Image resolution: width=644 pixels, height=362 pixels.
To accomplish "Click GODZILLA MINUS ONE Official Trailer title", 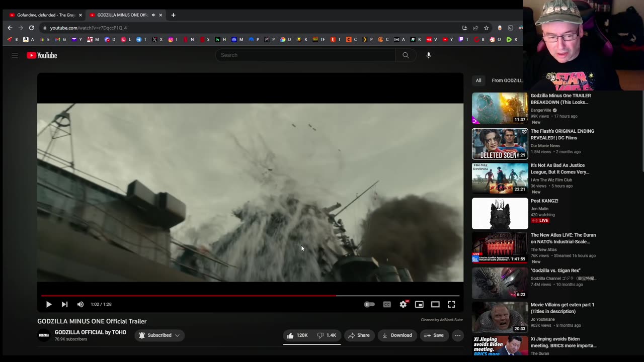I will 92,321.
